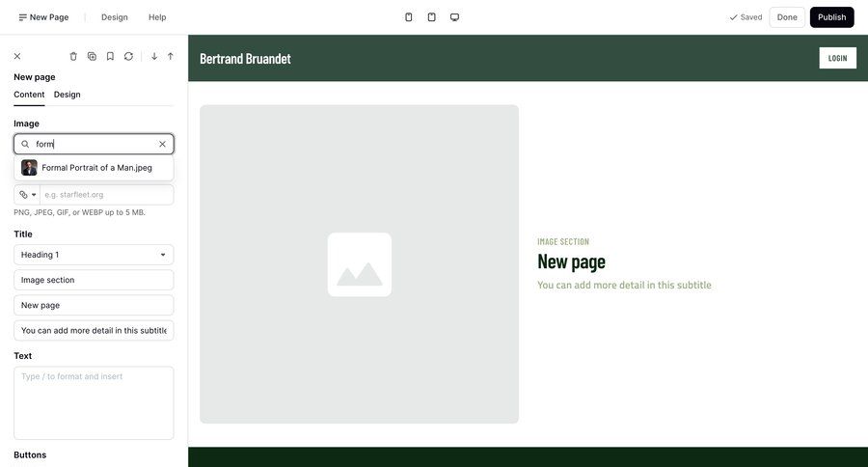Image resolution: width=868 pixels, height=467 pixels.
Task: Click the refresh/replace section icon
Action: (x=128, y=56)
